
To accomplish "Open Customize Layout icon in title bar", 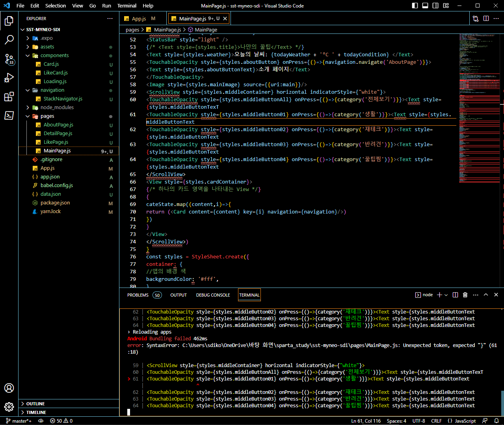I will pos(446,6).
